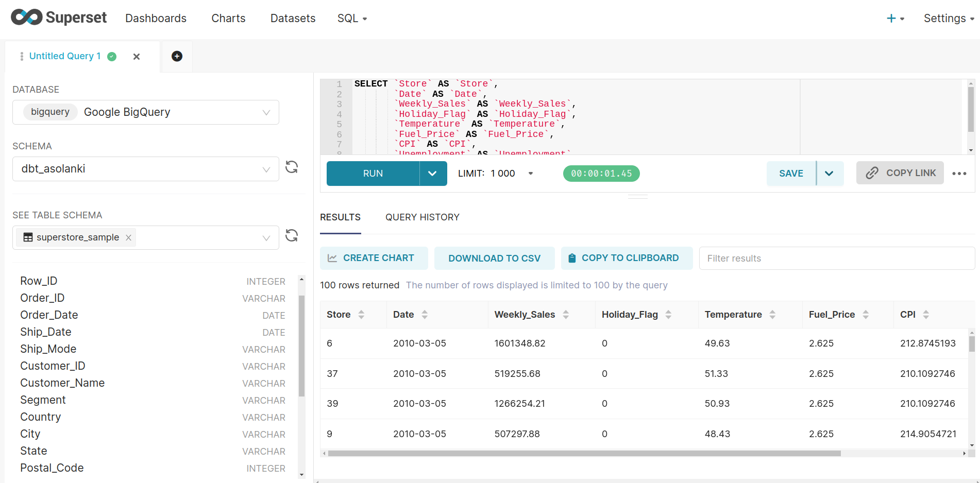Screen dimensions: 980x483
Task: Open the plus new-item menu
Action: [895, 19]
